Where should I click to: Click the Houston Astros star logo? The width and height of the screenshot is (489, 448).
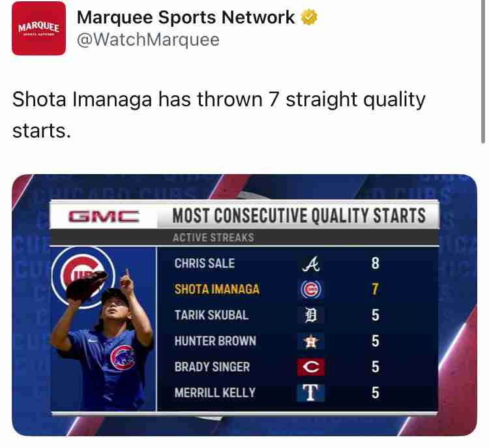(x=311, y=341)
